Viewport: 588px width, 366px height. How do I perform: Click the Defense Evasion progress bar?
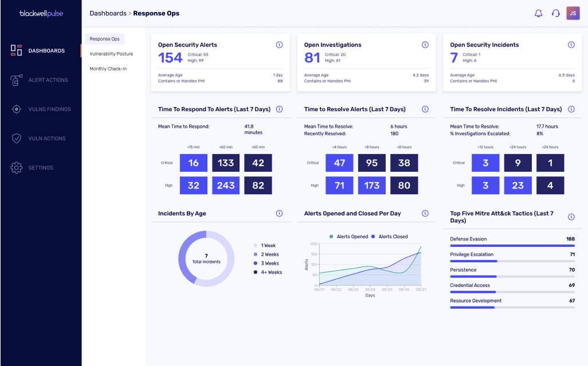pos(512,246)
